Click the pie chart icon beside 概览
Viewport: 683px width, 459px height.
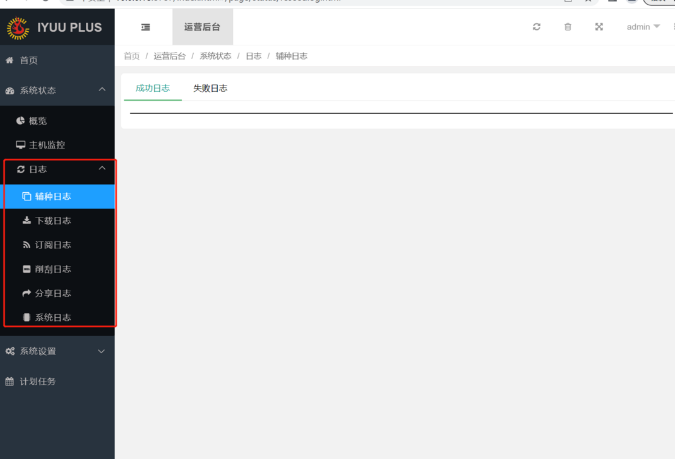(20, 121)
